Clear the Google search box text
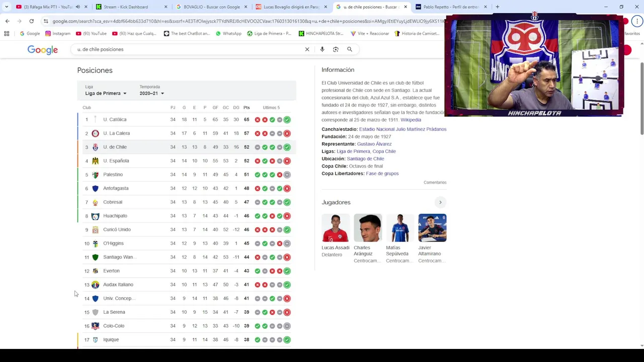Screen dimensions: 644x362 pos(307,49)
